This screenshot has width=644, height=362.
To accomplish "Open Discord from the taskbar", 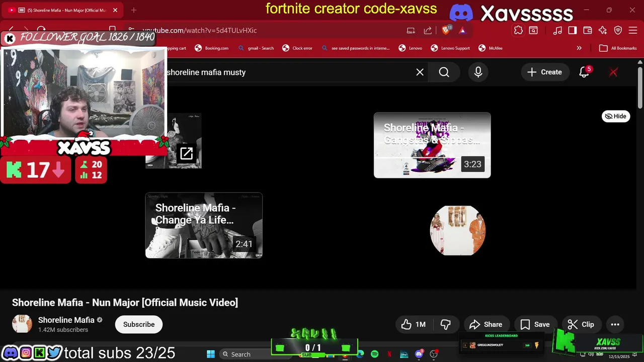I will coord(419,354).
